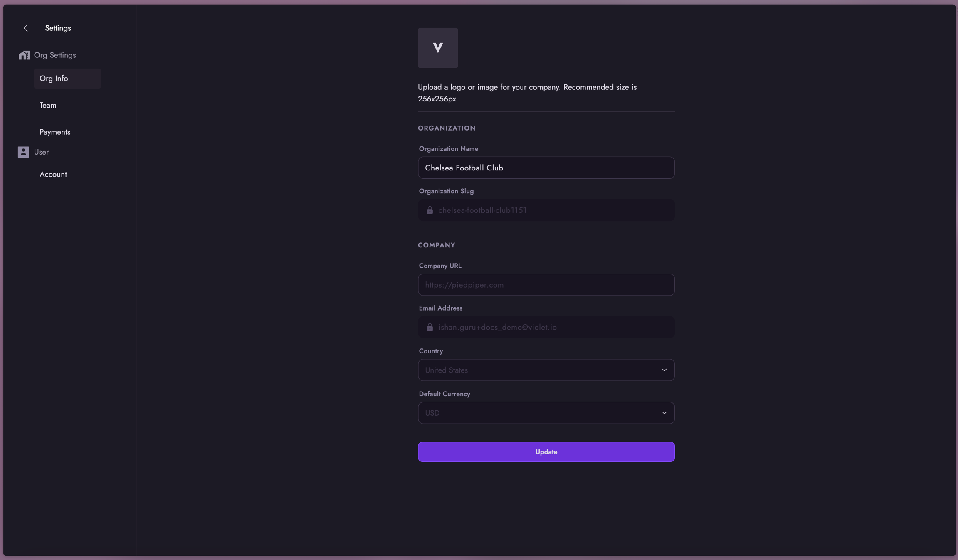Click the Organization Name input field
958x560 pixels.
(546, 168)
